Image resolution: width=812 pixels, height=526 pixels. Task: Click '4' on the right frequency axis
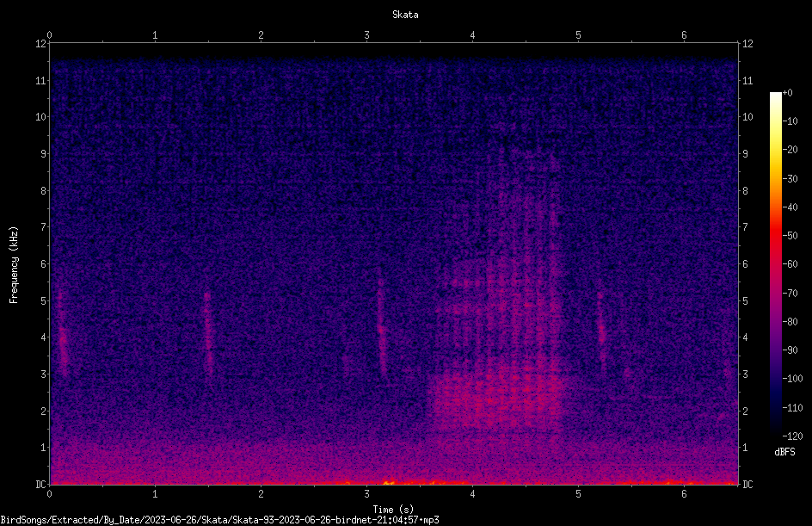pos(745,337)
